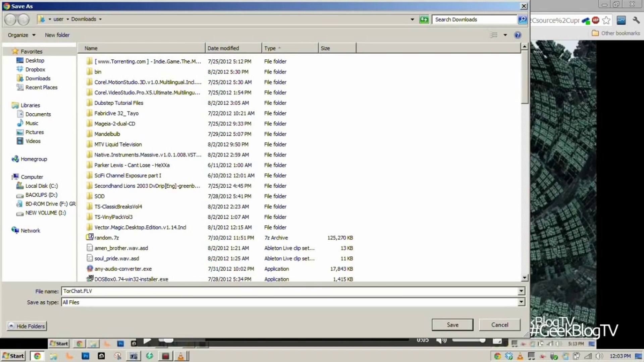Viewport: 644px width, 362px height.
Task: Expand the Save as type dropdown
Action: click(x=521, y=302)
